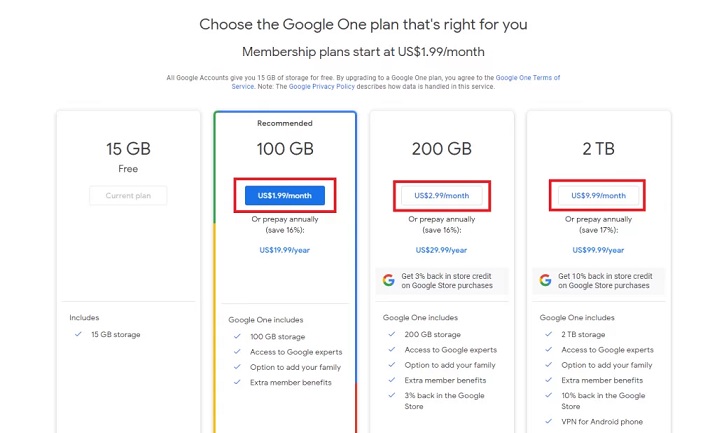Click the 3% back store credit banner
This screenshot has width=717, height=433.
(x=442, y=281)
